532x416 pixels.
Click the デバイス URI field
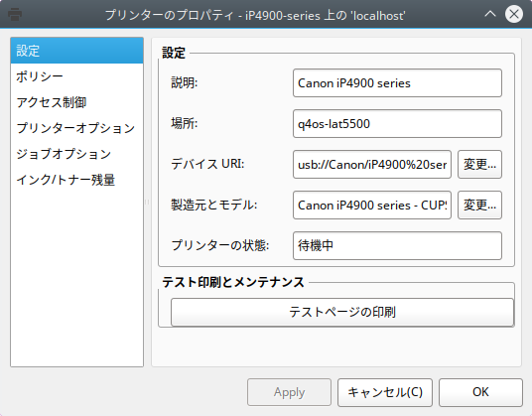click(372, 165)
